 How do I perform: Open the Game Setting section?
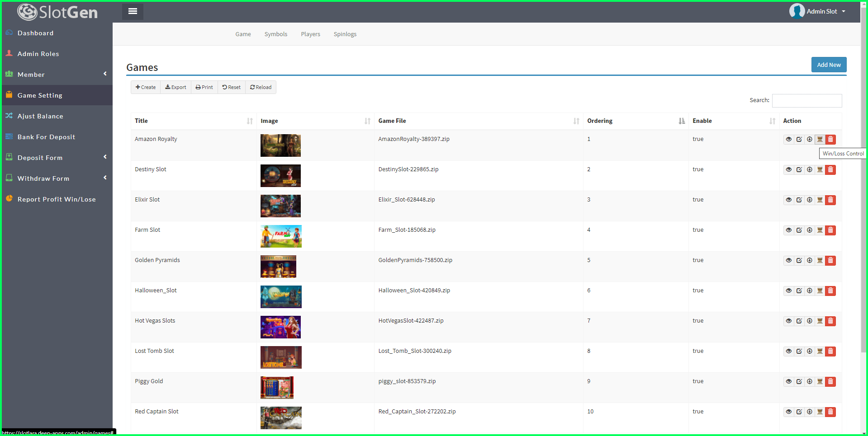click(x=40, y=95)
